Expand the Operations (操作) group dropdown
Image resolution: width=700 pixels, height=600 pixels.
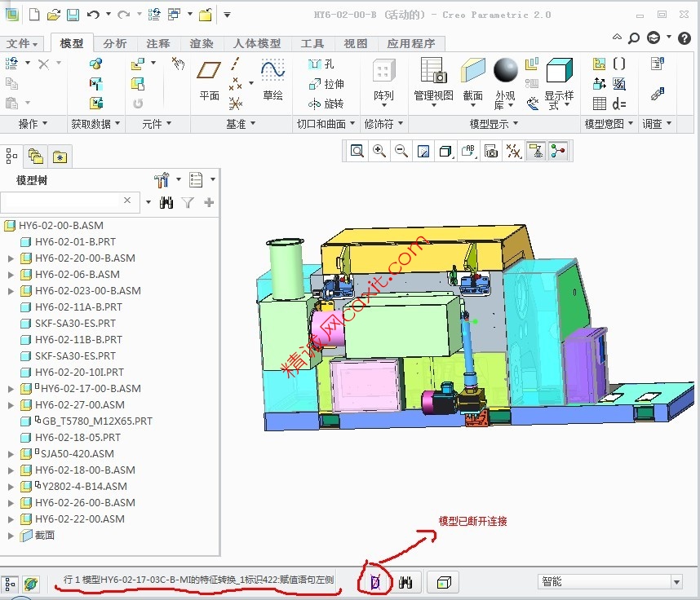coord(33,124)
